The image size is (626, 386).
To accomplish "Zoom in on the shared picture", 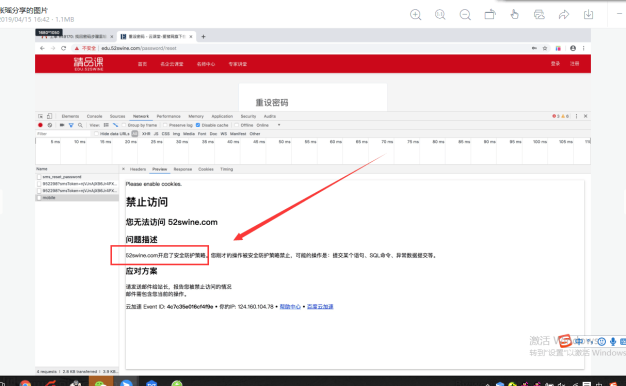I will point(415,15).
